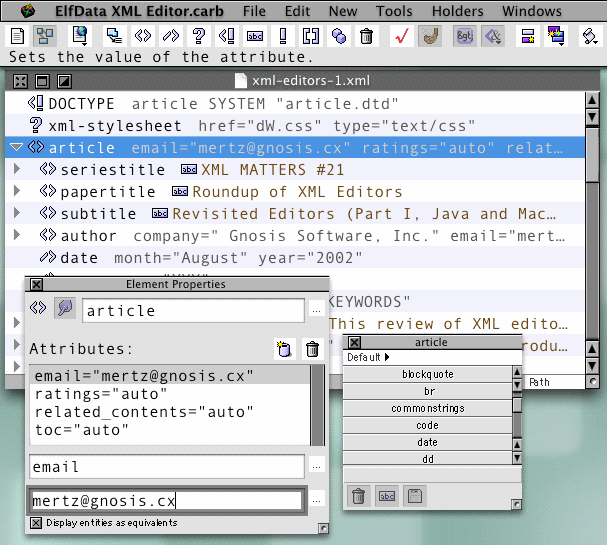Click element type <> icon in Element Properties
Viewport: 607px width, 545px height.
coord(38,308)
